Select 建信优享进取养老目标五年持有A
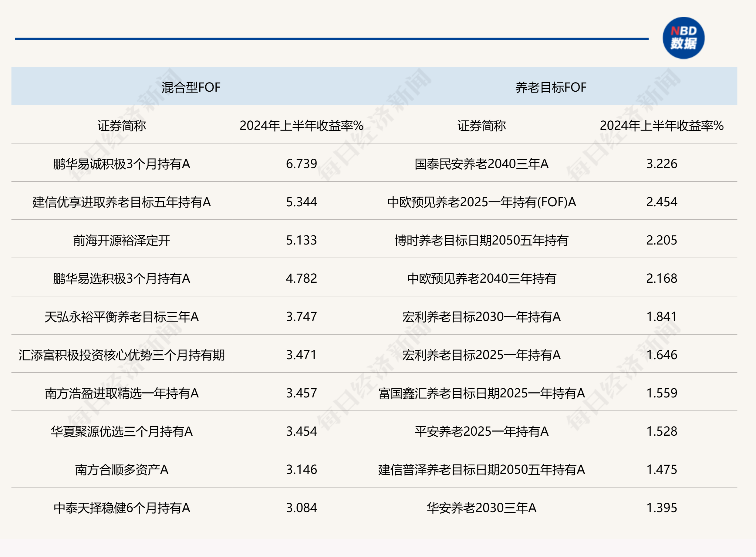756x557 pixels. (x=122, y=202)
